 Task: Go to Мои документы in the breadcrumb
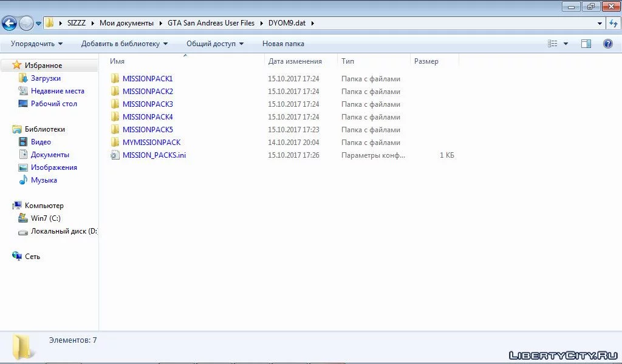(126, 23)
